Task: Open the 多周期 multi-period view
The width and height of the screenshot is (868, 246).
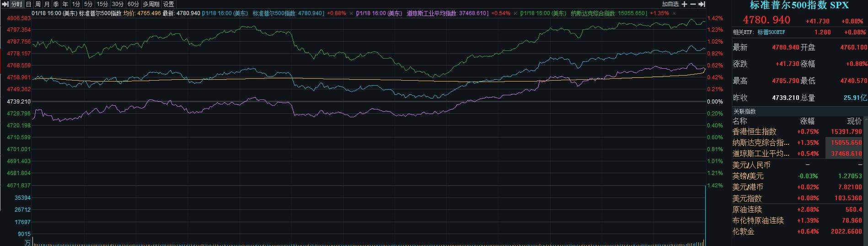Action: pyautogui.click(x=151, y=4)
